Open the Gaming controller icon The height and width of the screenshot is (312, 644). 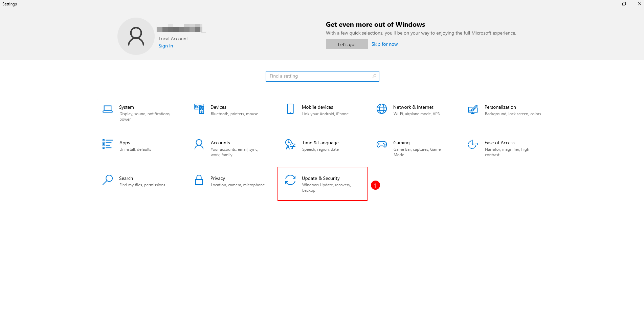pyautogui.click(x=382, y=144)
